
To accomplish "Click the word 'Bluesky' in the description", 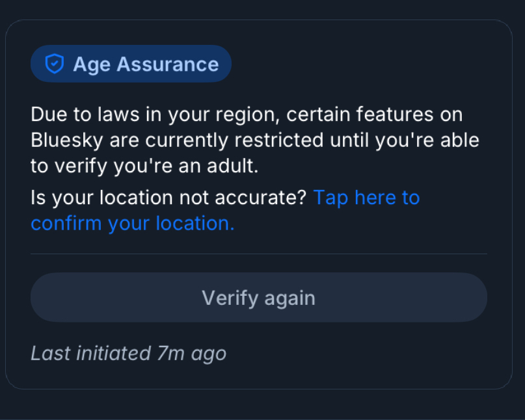I will click(67, 140).
